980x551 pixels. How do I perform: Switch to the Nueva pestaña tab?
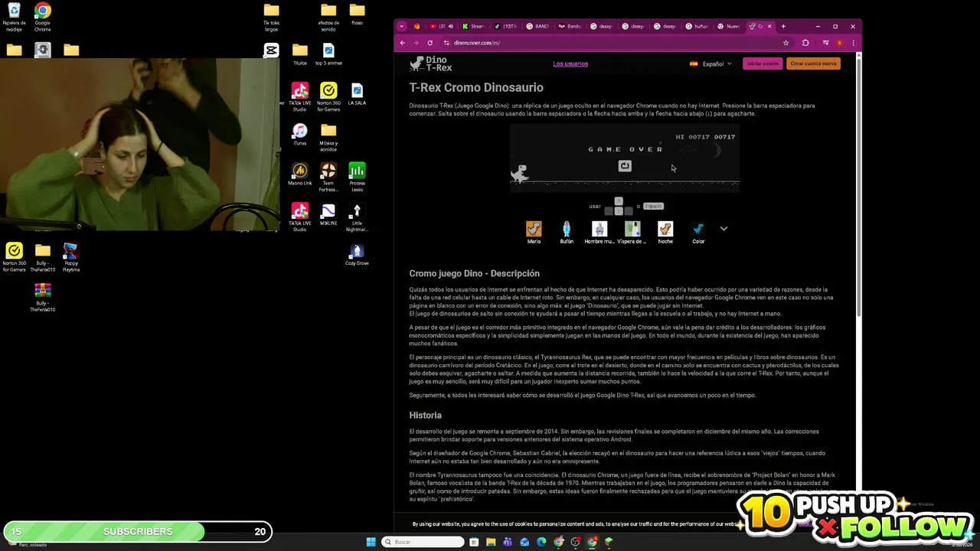coord(730,26)
